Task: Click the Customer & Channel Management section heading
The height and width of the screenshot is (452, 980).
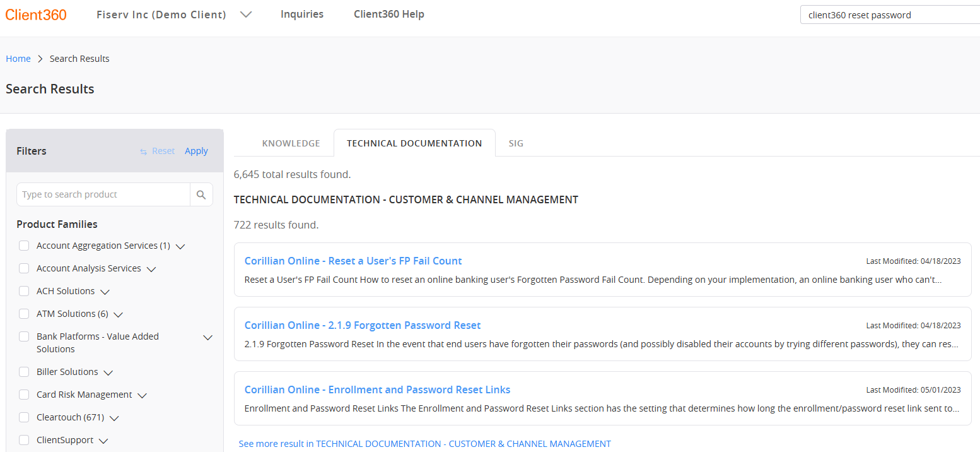Action: 406,199
